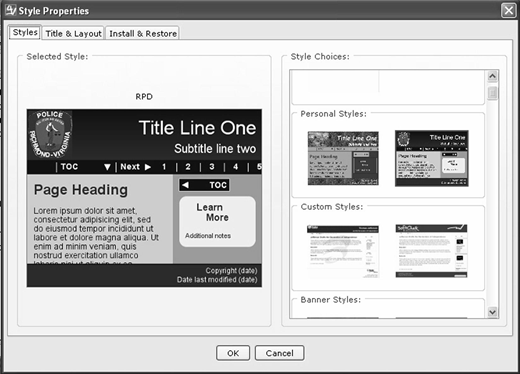The height and width of the screenshot is (374, 520).
Task: Click the Personal Styles group label
Action: [333, 114]
